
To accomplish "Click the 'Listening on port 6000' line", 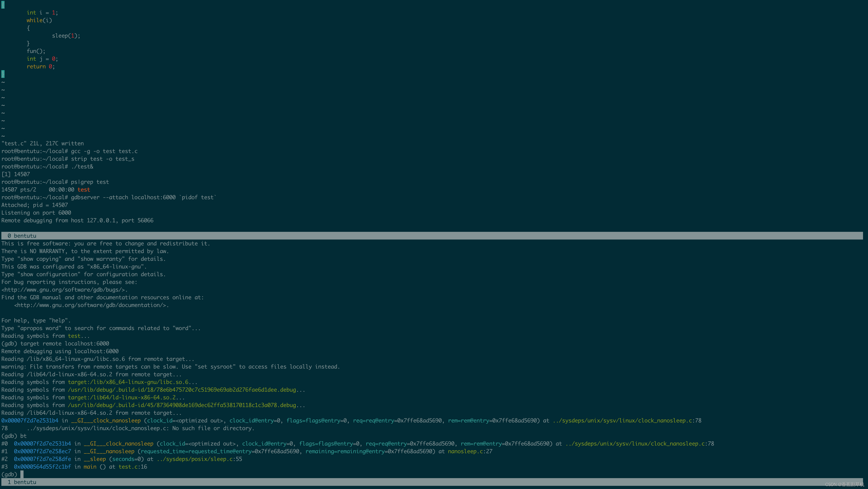I will [x=36, y=213].
